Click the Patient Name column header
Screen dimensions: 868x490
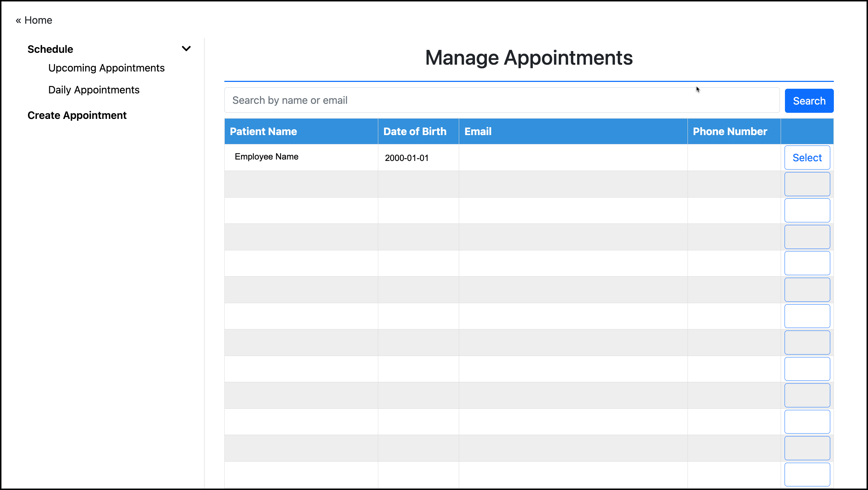coord(263,131)
